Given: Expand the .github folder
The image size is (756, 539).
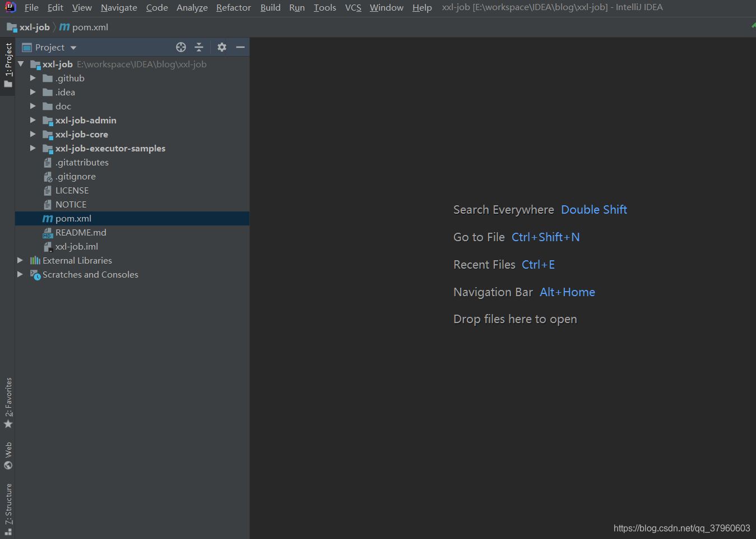Looking at the screenshot, I should click(33, 78).
